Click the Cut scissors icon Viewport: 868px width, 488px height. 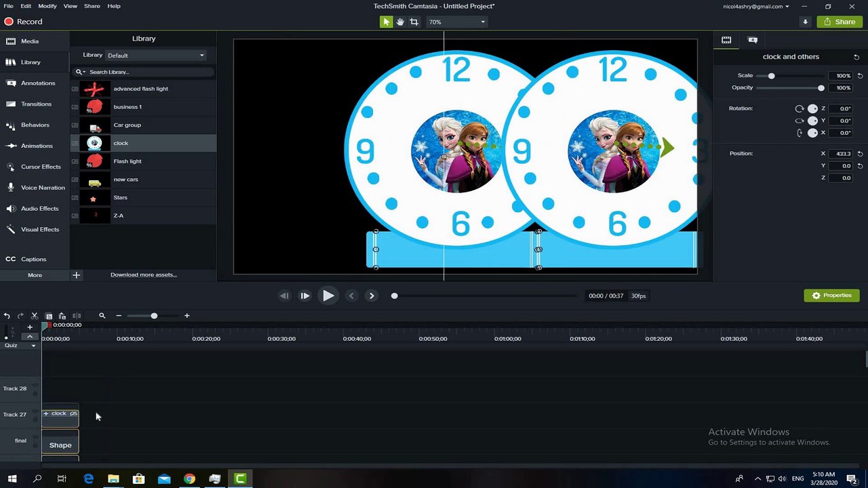tap(35, 316)
